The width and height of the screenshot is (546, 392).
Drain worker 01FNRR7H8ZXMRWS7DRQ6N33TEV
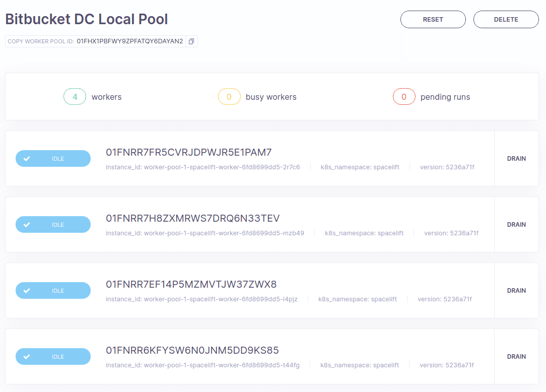click(516, 224)
